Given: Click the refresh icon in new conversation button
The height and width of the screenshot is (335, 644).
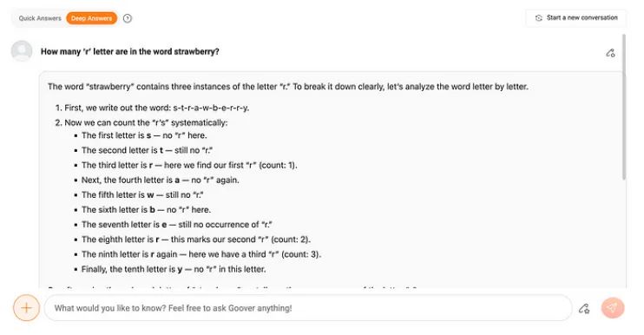Looking at the screenshot, I should coord(538,18).
